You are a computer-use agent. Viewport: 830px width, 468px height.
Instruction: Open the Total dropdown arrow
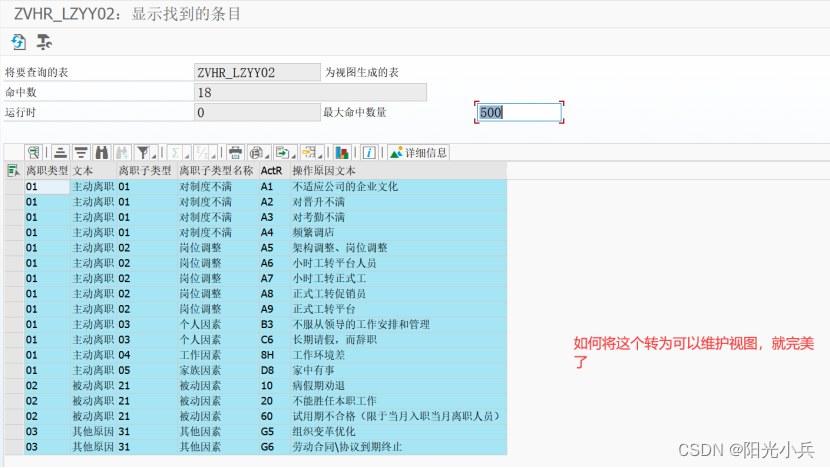[x=187, y=155]
